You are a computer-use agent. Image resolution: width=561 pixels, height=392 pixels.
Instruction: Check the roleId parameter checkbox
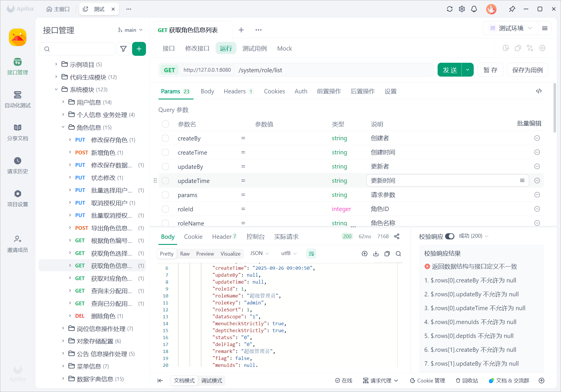click(x=165, y=209)
